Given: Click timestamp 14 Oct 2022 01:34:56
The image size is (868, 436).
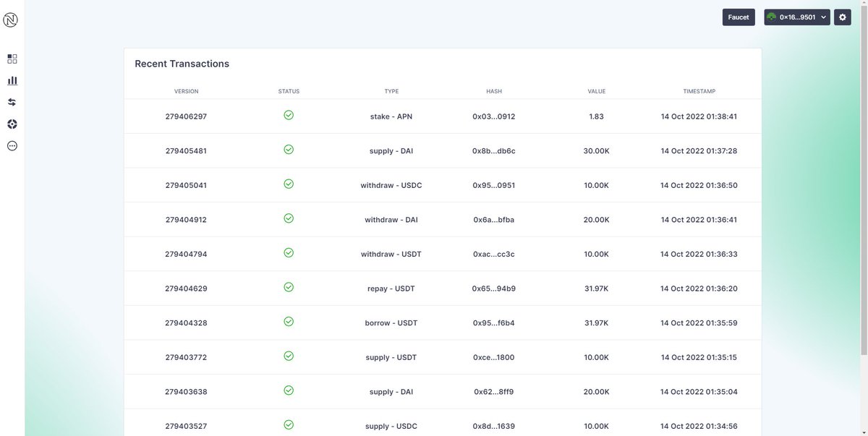Looking at the screenshot, I should coord(699,426).
